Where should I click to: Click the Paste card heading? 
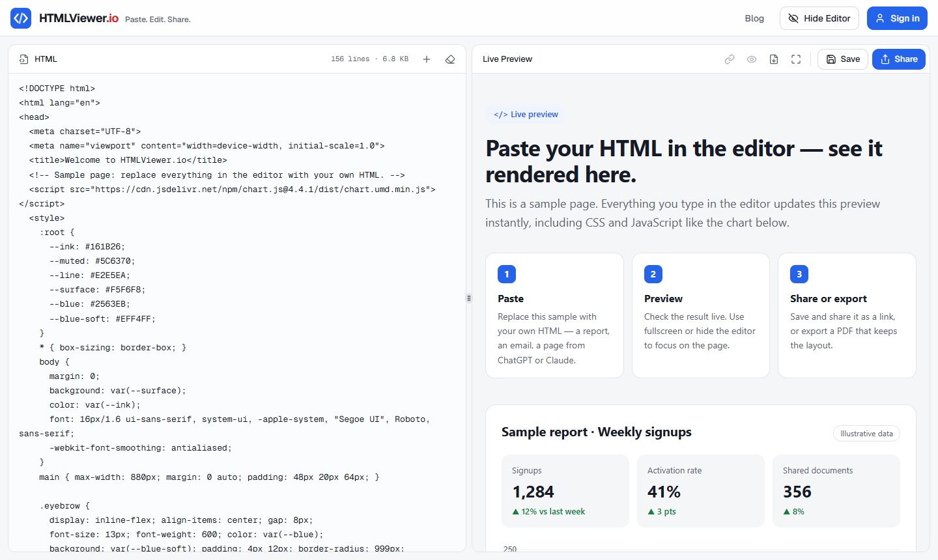click(x=511, y=299)
